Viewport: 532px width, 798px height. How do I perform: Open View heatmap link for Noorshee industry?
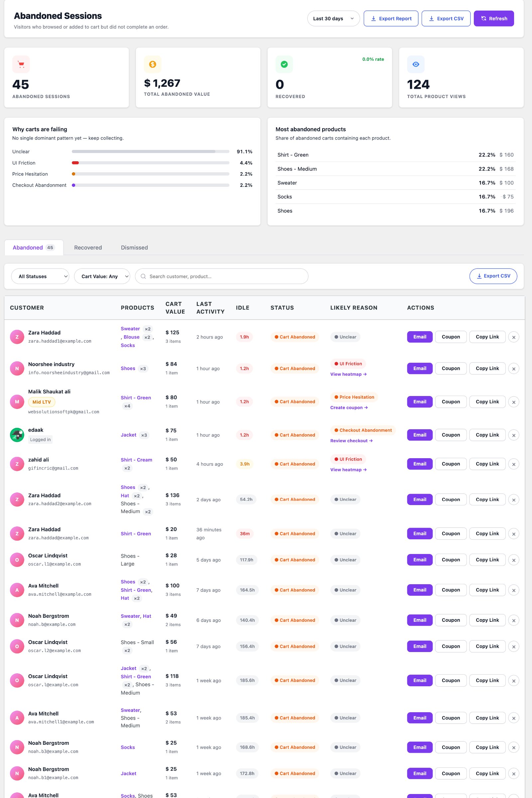[348, 374]
